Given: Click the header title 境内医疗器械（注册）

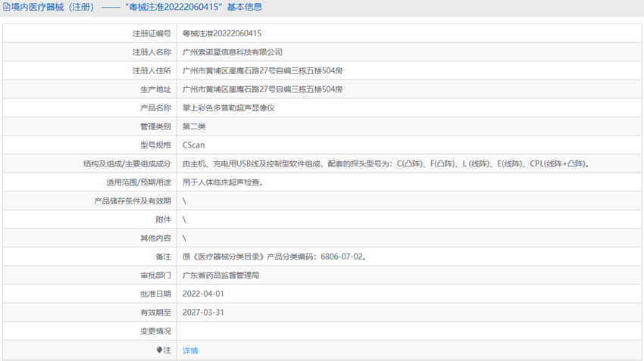Looking at the screenshot, I should (55, 7).
